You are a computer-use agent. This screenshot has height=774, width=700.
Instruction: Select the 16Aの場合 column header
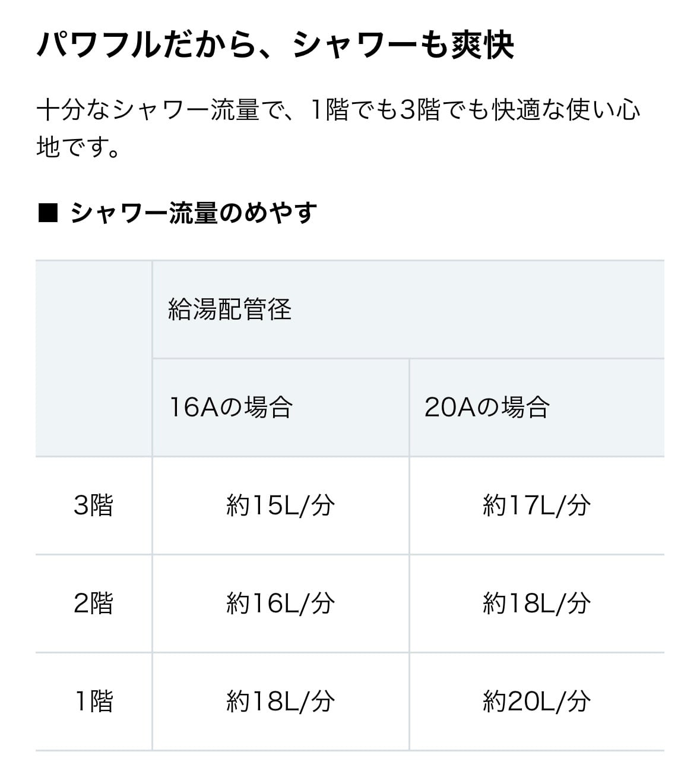click(x=231, y=407)
